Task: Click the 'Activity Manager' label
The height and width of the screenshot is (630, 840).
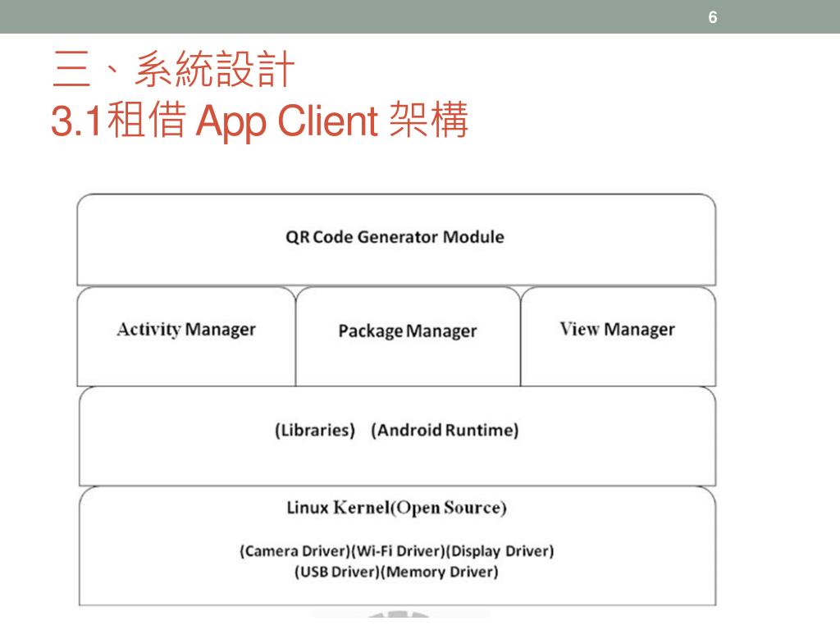Action: [186, 329]
